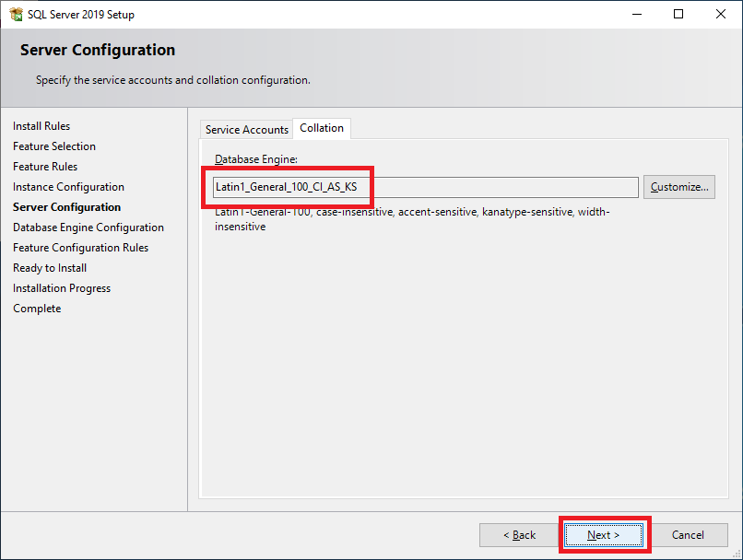The width and height of the screenshot is (743, 560).
Task: Click Installation Progress in the sidebar
Action: (62, 288)
